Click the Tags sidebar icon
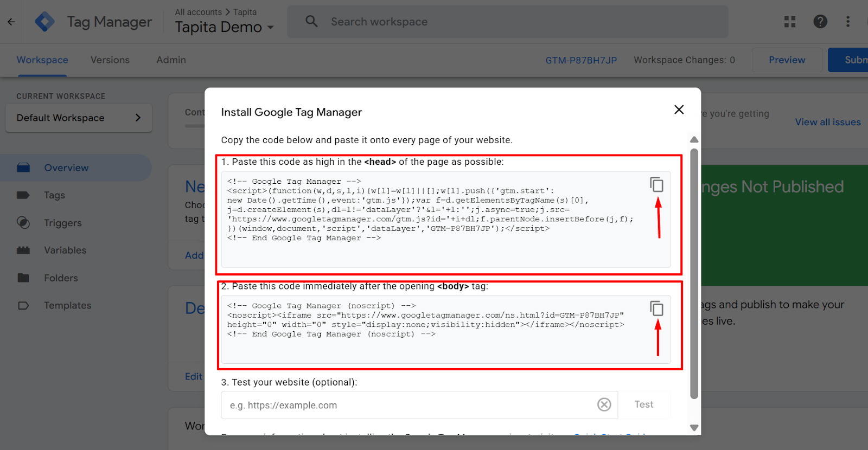This screenshot has width=868, height=450. (x=23, y=195)
